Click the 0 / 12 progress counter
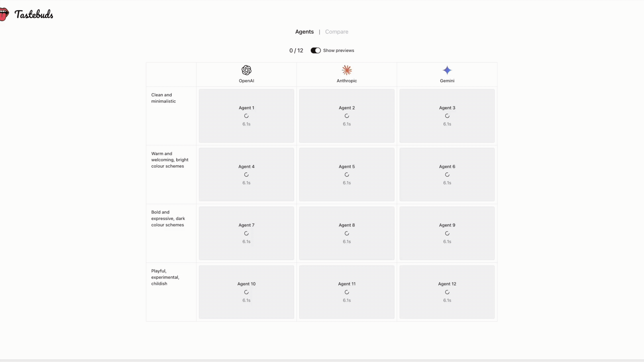644x362 pixels. (296, 51)
